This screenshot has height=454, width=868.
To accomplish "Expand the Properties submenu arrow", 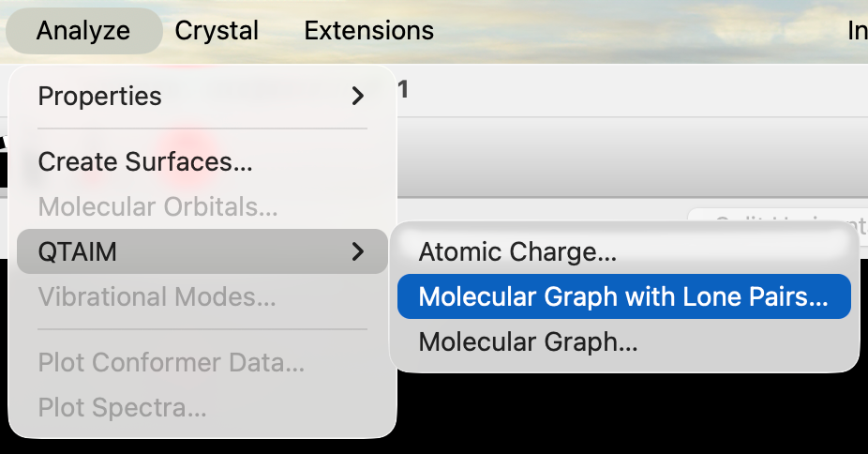I will click(x=357, y=96).
